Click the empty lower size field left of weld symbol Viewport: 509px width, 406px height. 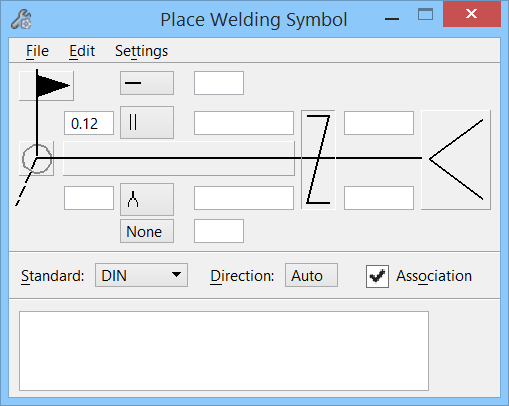[x=89, y=198]
